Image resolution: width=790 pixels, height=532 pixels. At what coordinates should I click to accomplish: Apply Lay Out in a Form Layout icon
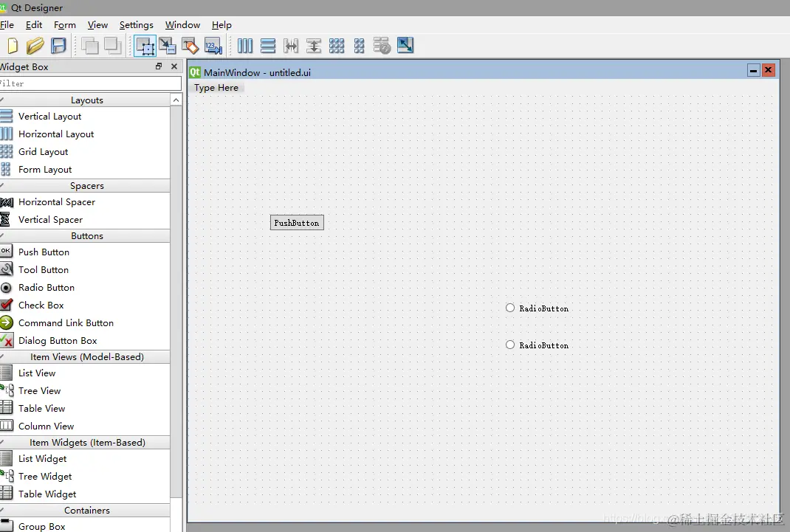click(x=360, y=46)
